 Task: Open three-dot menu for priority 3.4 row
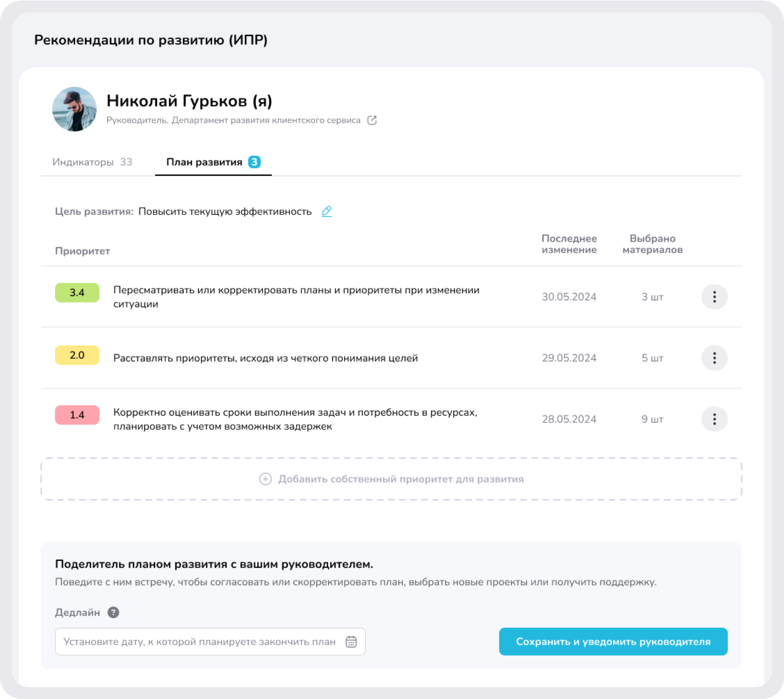coord(714,297)
